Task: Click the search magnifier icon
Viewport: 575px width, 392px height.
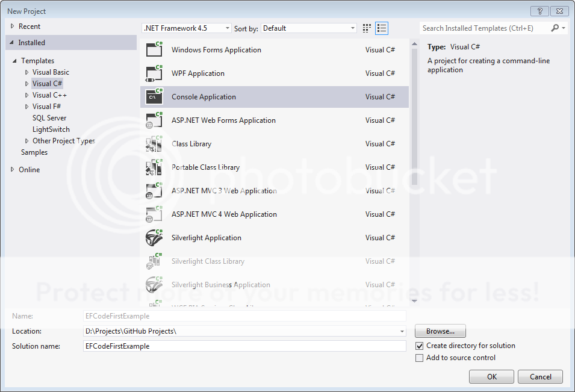Action: point(555,28)
